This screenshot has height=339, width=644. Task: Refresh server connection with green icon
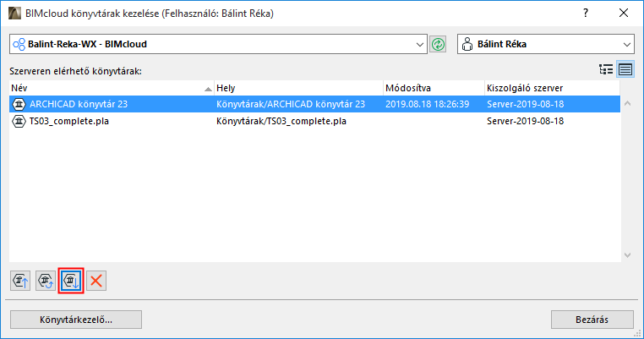438,44
